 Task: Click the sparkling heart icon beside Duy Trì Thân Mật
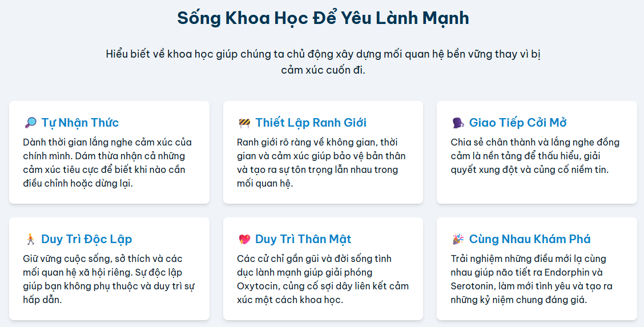(x=244, y=240)
